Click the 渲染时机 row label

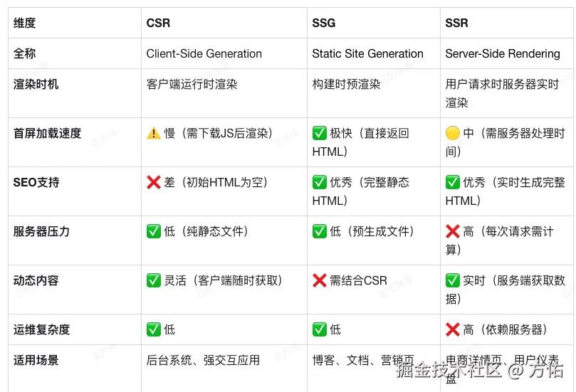click(x=36, y=84)
